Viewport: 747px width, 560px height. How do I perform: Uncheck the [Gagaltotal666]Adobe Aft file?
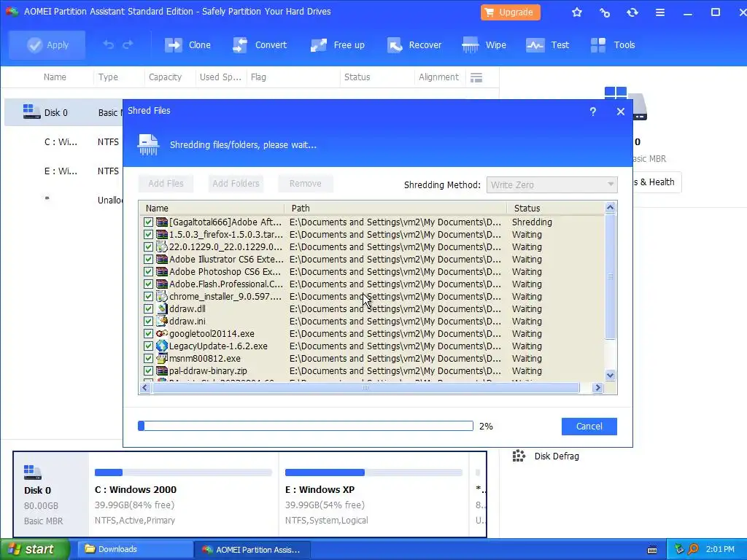pos(148,222)
